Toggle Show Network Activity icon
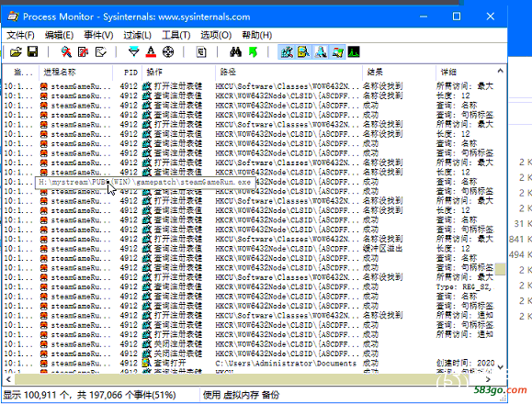 [321, 51]
